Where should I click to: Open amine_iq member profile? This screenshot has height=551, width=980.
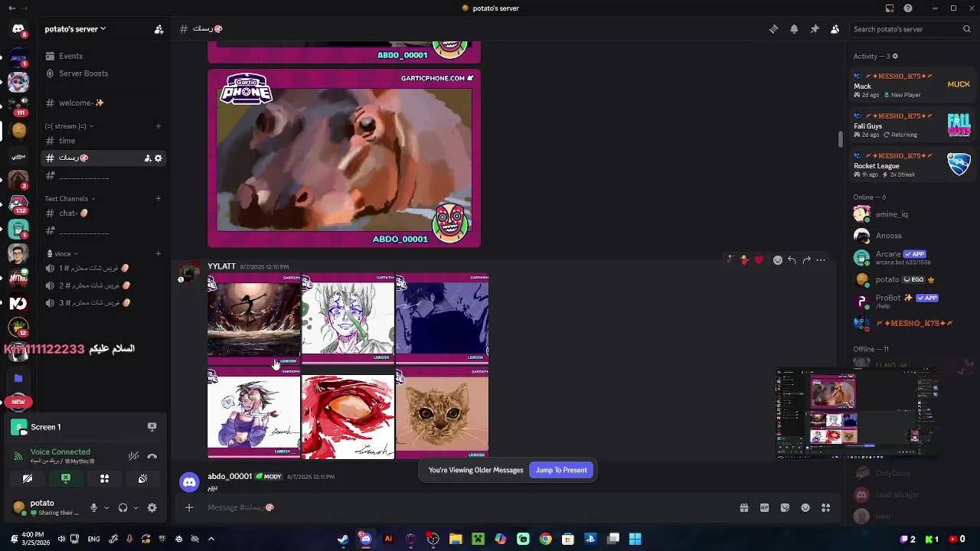pyautogui.click(x=912, y=214)
